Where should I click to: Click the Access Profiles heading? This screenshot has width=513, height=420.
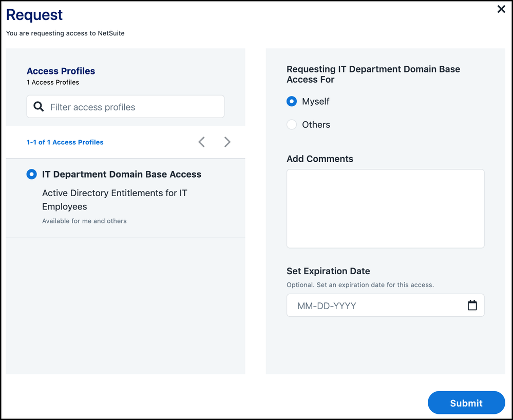click(x=61, y=71)
